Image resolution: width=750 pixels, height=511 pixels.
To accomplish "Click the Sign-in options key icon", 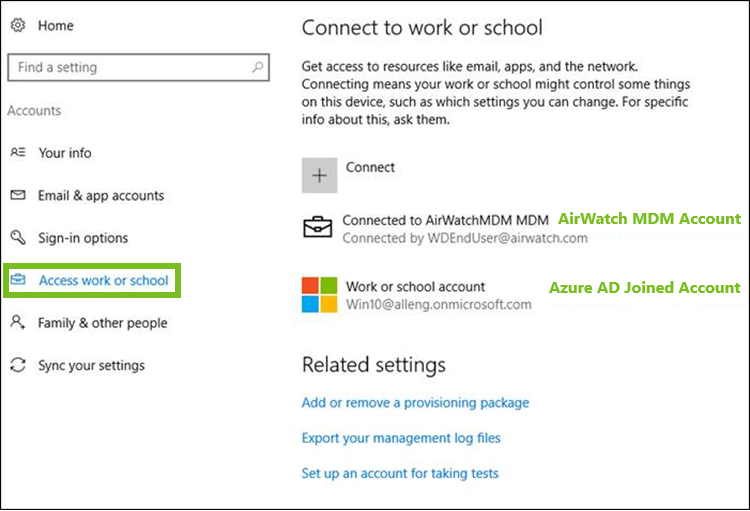I will tap(18, 237).
